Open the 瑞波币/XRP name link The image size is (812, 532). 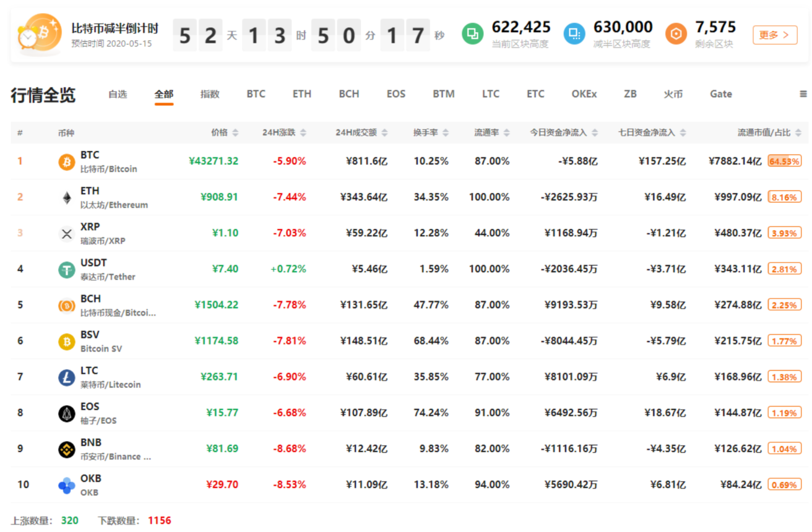[103, 241]
